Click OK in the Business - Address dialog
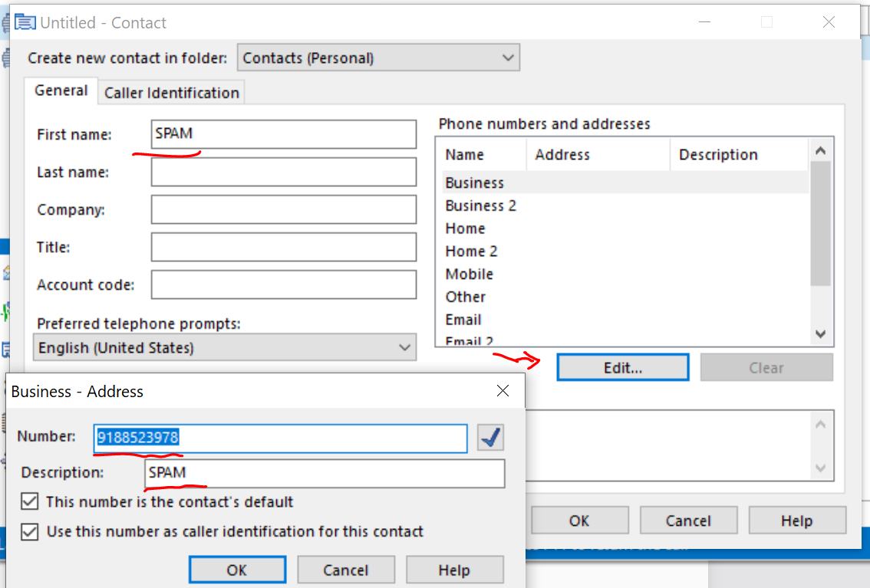The height and width of the screenshot is (588, 870). tap(237, 570)
